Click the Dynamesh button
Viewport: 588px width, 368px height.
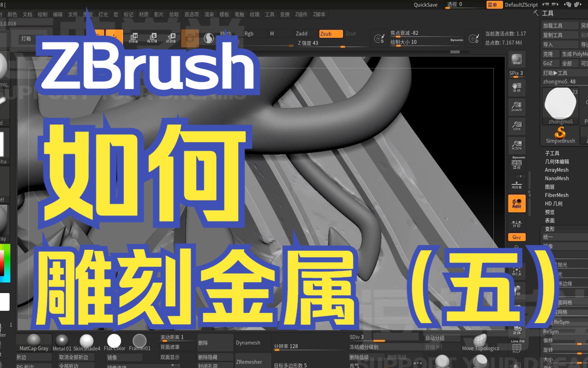coord(253,343)
